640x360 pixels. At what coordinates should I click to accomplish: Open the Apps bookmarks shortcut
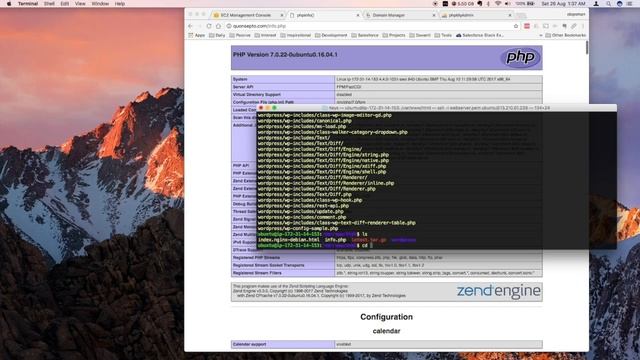tap(197, 36)
